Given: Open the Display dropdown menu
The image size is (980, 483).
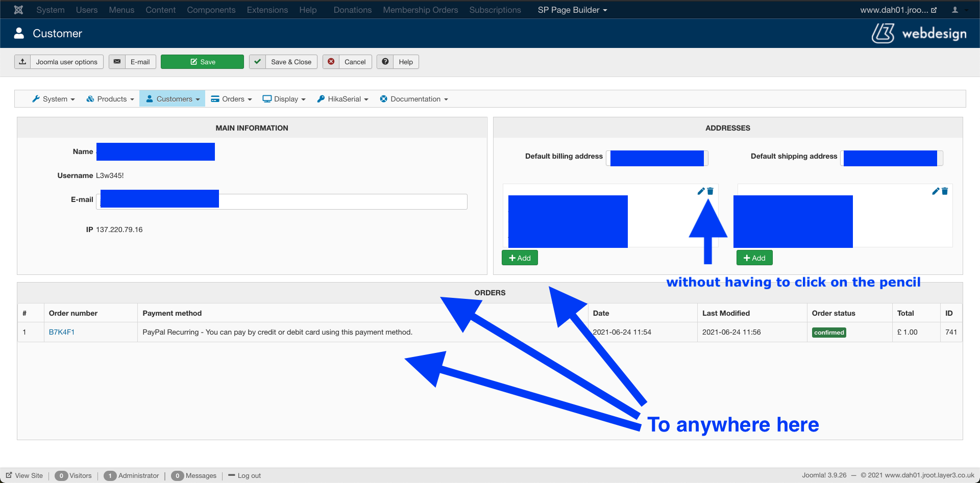Looking at the screenshot, I should pyautogui.click(x=284, y=99).
